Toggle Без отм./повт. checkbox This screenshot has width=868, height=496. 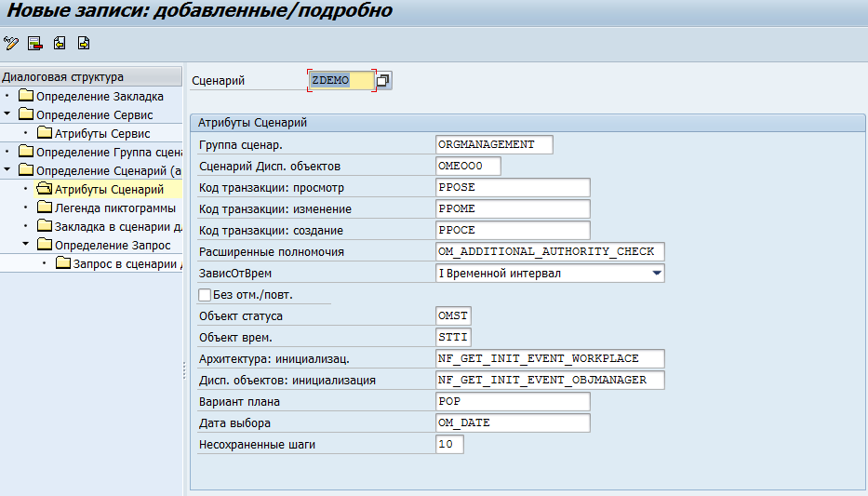(x=205, y=295)
